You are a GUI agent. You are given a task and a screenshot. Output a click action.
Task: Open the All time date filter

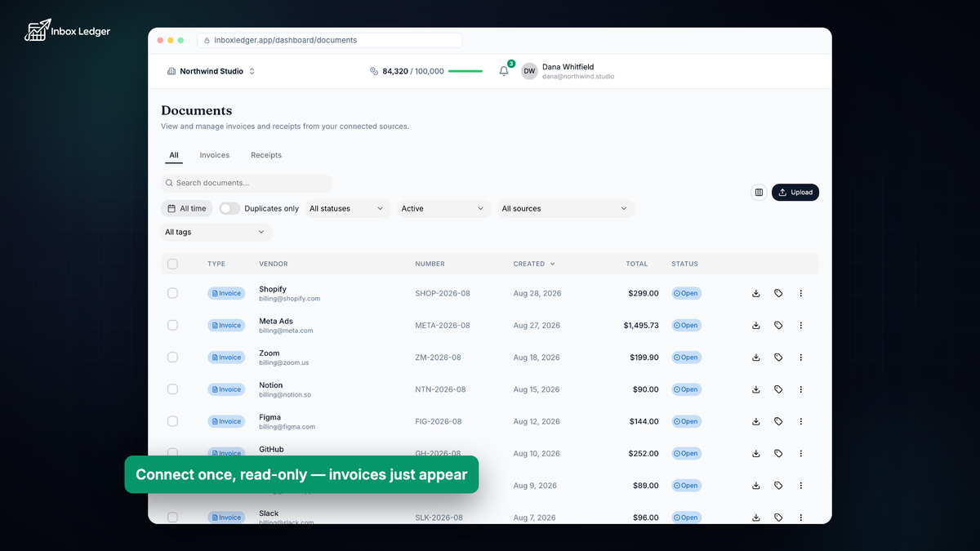[x=187, y=208]
